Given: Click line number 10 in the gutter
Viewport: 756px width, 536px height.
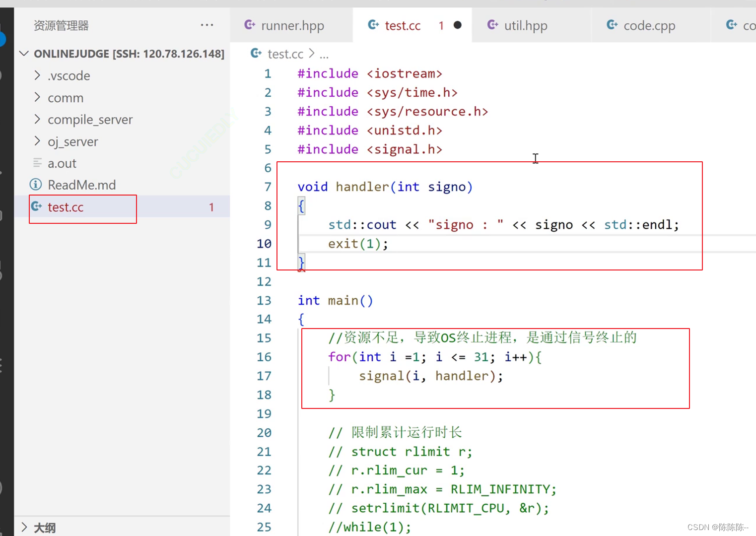Looking at the screenshot, I should tap(264, 244).
